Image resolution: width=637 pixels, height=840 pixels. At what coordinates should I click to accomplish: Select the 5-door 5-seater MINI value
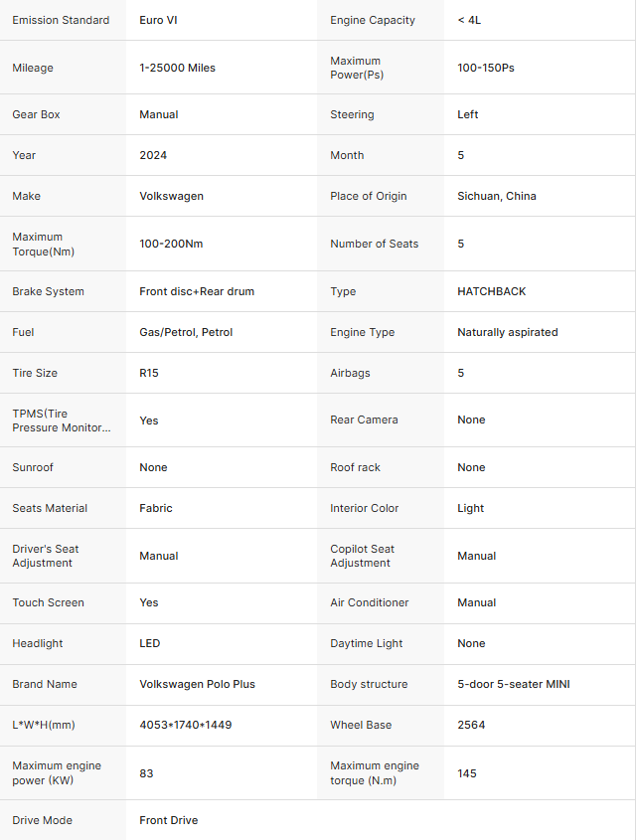coord(513,684)
